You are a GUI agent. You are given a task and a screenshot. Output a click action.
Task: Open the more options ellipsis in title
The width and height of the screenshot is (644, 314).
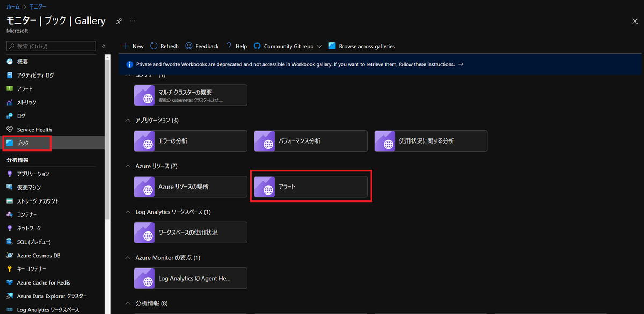pos(133,21)
